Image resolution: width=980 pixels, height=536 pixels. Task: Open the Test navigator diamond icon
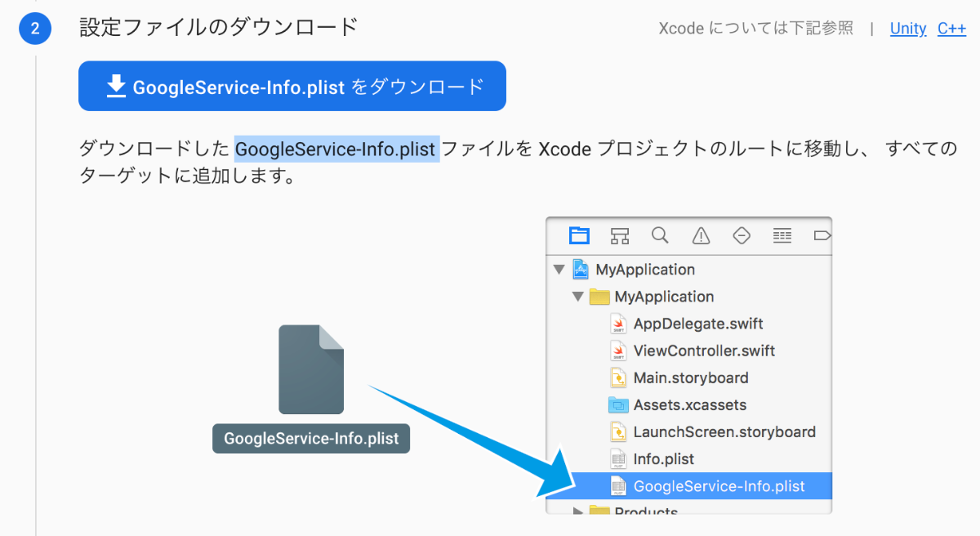pyautogui.click(x=742, y=235)
